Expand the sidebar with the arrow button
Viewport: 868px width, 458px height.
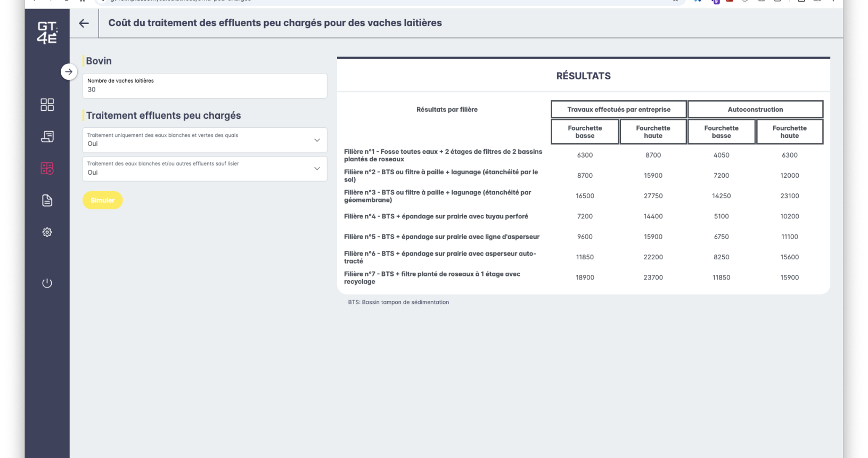click(69, 72)
